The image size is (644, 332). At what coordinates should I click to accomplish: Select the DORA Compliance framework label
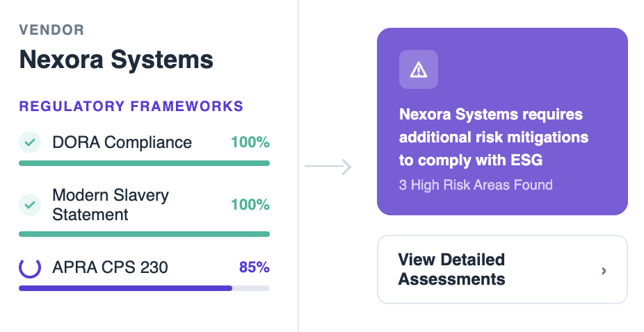point(122,142)
